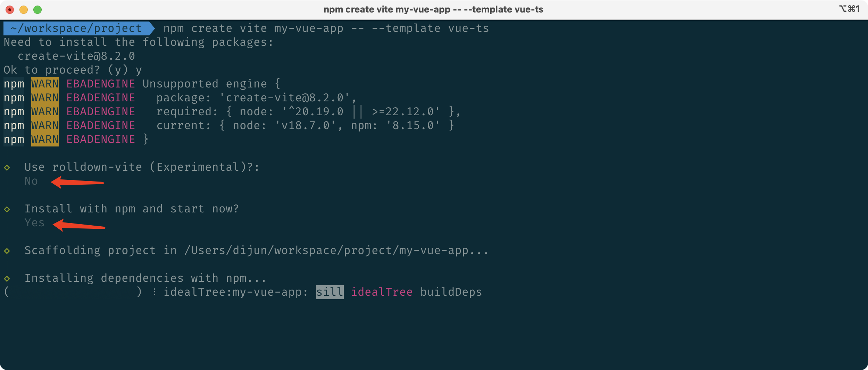Click the 'idealTree:my-vue-app:' status text
Viewport: 868px width, 370px height.
click(236, 292)
